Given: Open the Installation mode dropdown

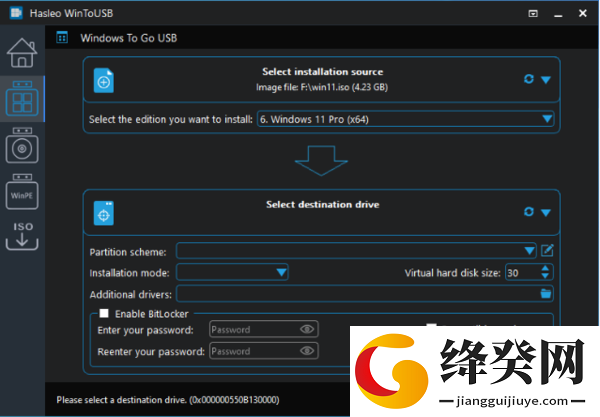Looking at the screenshot, I should pyautogui.click(x=232, y=272).
